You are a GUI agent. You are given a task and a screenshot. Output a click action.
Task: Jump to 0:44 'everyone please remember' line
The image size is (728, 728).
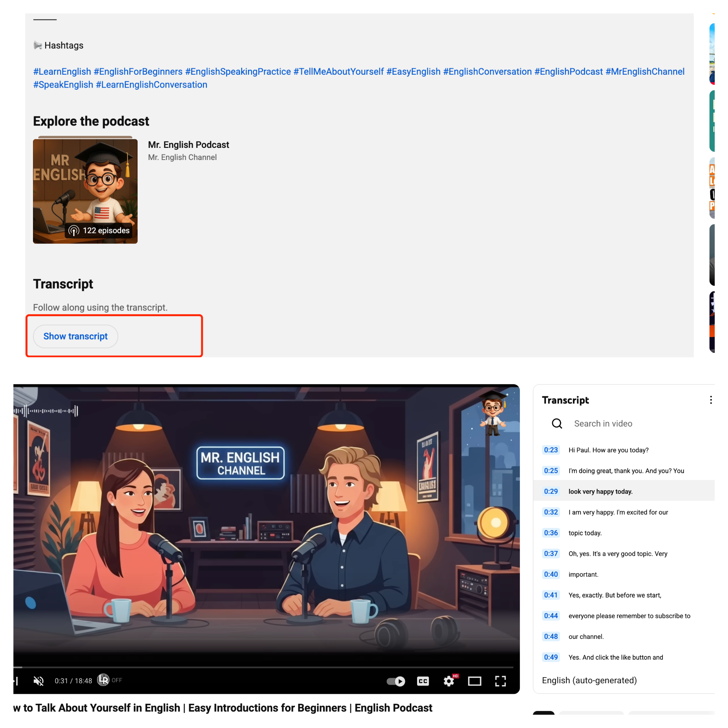(624, 616)
